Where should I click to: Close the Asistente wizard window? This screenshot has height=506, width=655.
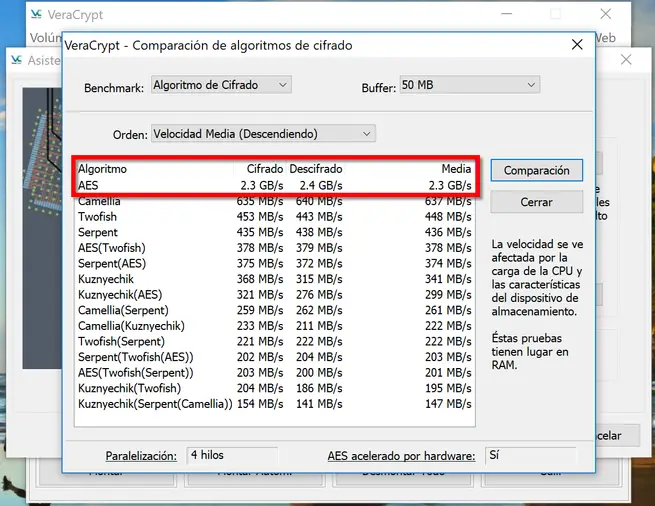pyautogui.click(x=626, y=60)
